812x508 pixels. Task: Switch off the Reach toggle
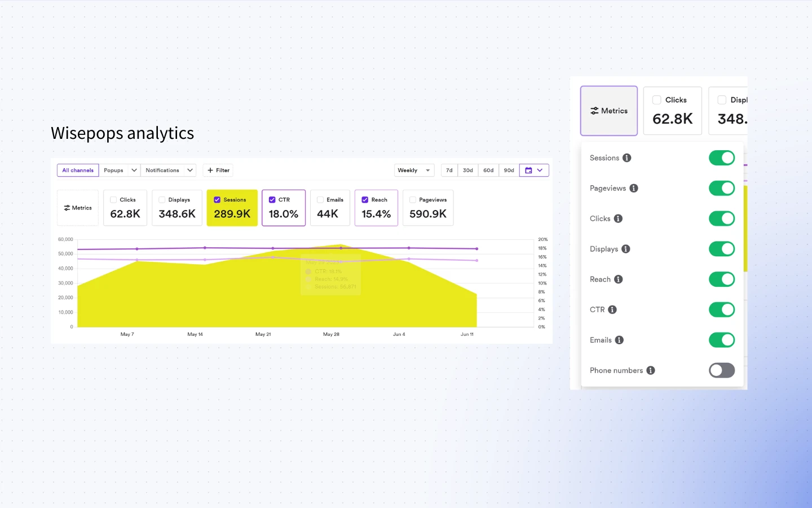click(x=722, y=279)
